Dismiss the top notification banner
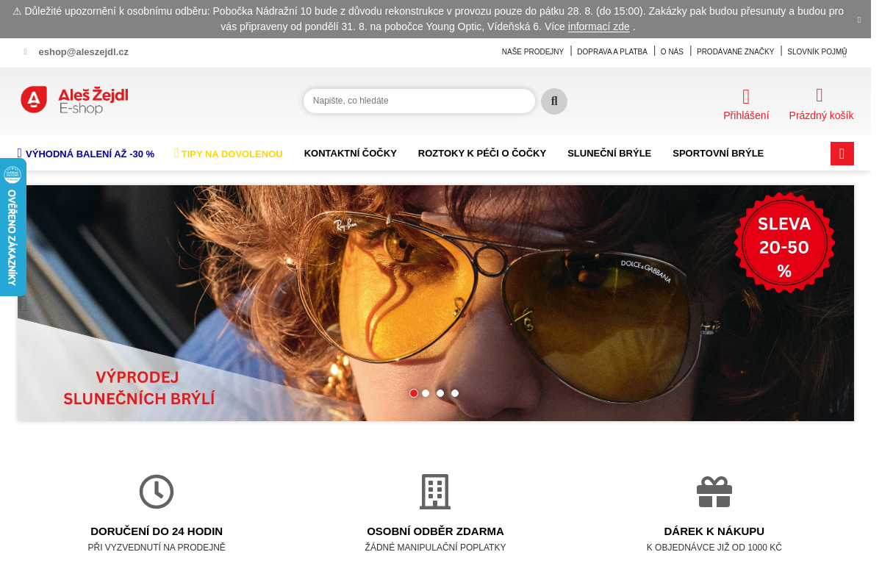This screenshot has height=588, width=882. coord(859,20)
